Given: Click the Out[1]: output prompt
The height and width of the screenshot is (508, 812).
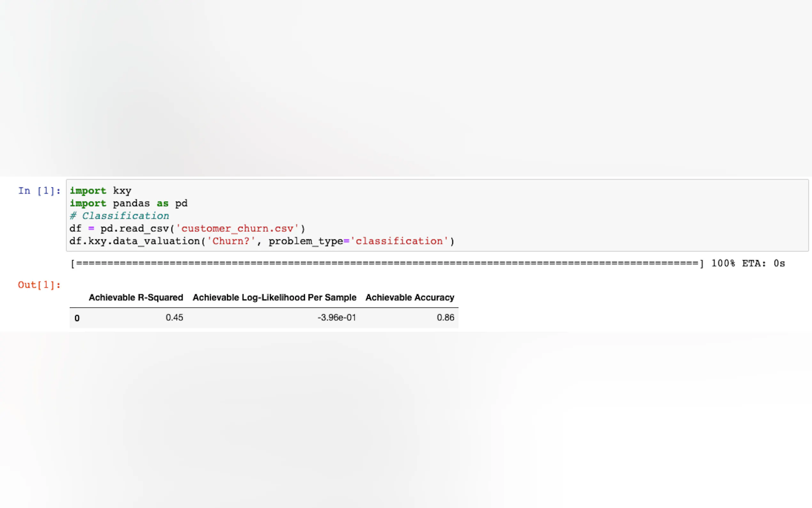Looking at the screenshot, I should [x=39, y=285].
